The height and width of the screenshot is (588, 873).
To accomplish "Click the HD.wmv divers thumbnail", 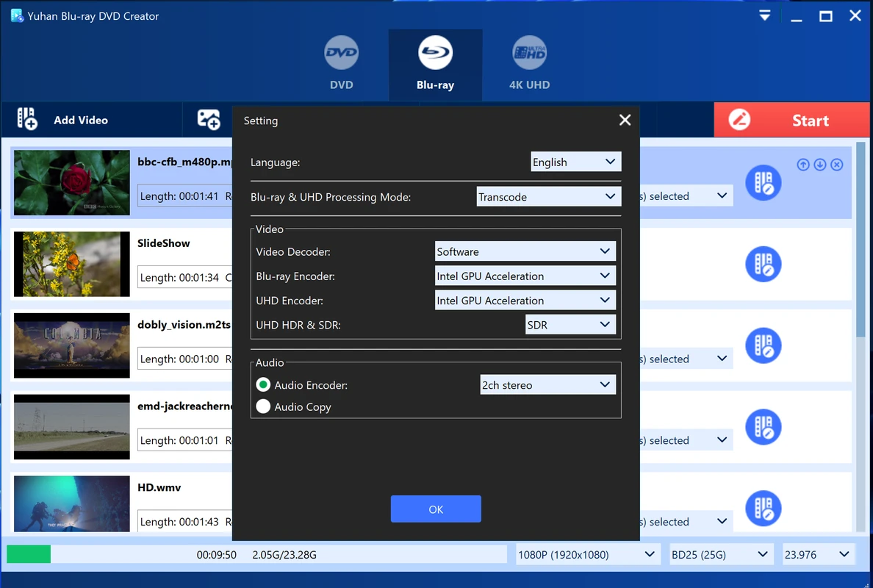I will (x=72, y=503).
